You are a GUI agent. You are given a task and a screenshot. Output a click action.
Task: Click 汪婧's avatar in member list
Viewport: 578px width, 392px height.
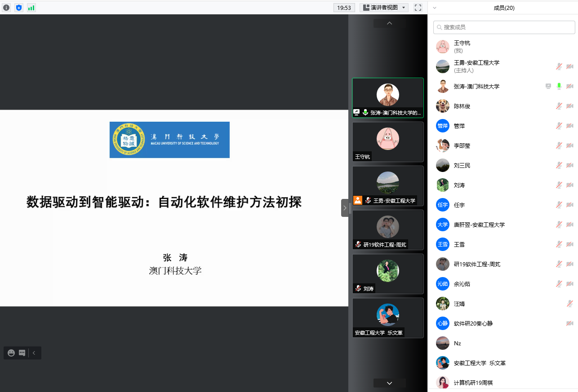click(443, 304)
